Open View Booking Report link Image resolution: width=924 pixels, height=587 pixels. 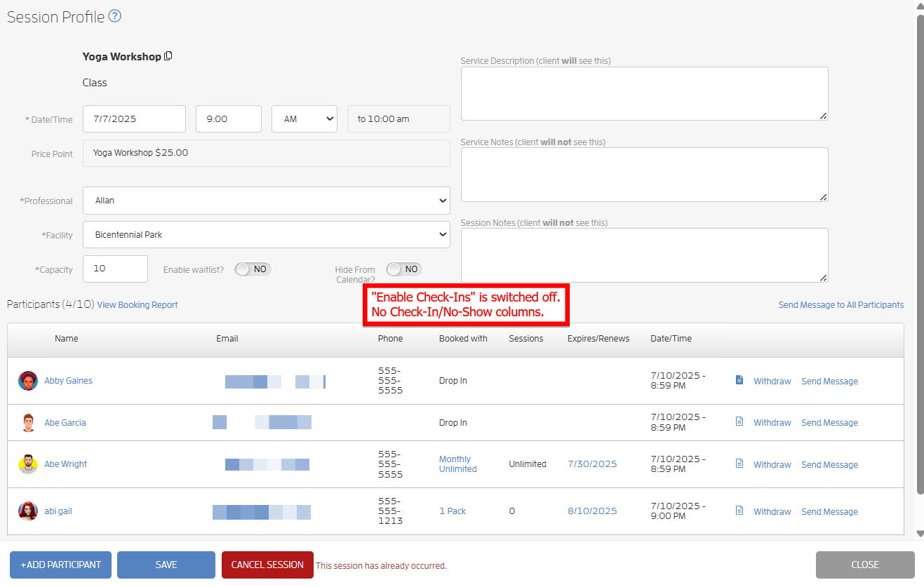(138, 305)
